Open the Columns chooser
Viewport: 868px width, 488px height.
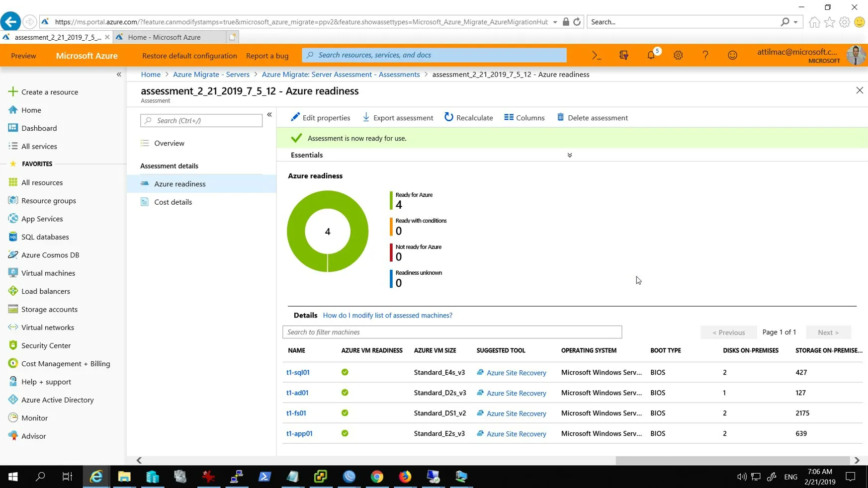tap(524, 118)
